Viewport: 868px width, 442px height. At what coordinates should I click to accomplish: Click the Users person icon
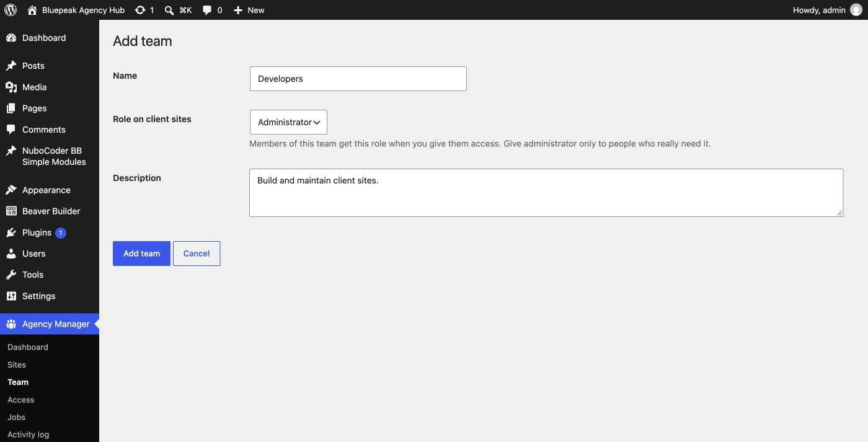click(11, 254)
